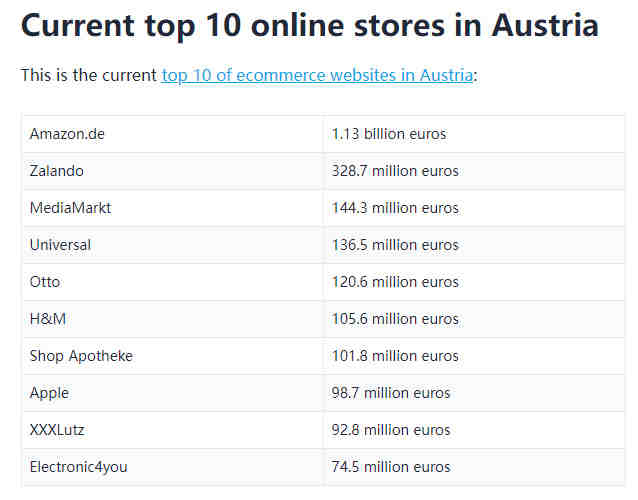Screen dimensions: 638x500
Task: Click the 328.7 million euros value
Action: (395, 171)
